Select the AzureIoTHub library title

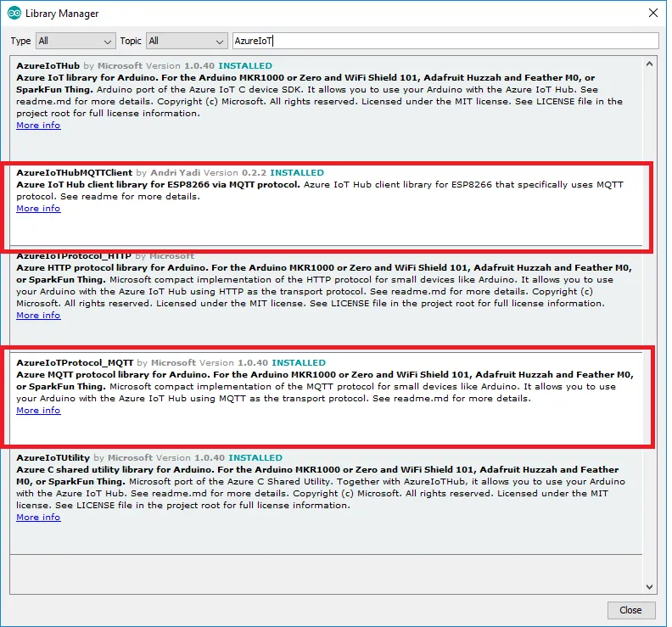point(48,66)
